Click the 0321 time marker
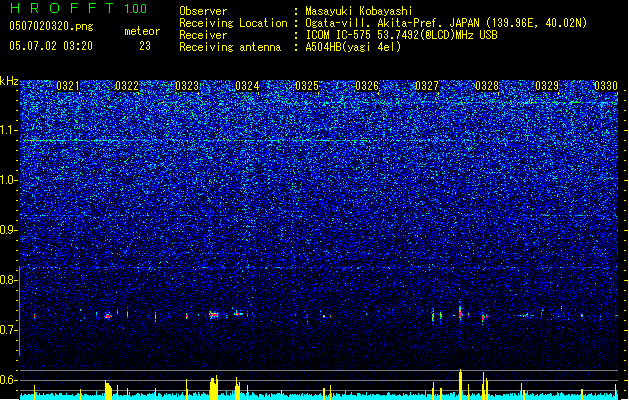The width and height of the screenshot is (629, 400). click(x=68, y=86)
